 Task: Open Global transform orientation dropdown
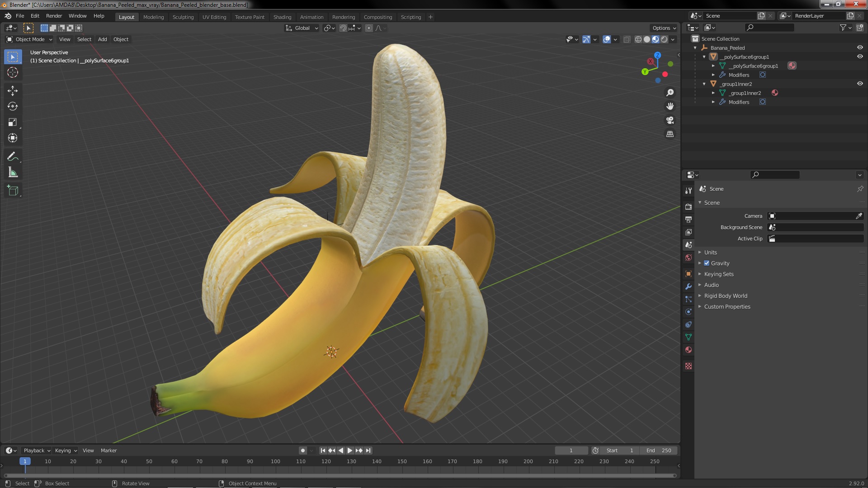pyautogui.click(x=302, y=28)
